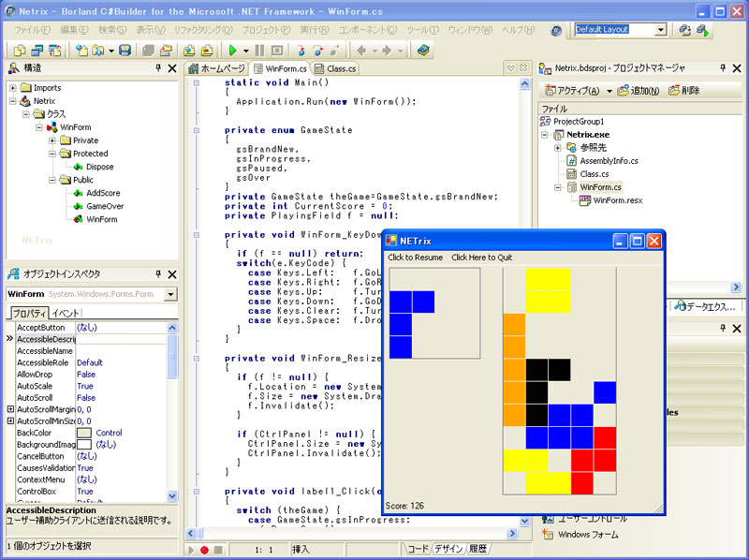Click the Run (green play) toolbar button
The image size is (749, 560).
[x=232, y=51]
